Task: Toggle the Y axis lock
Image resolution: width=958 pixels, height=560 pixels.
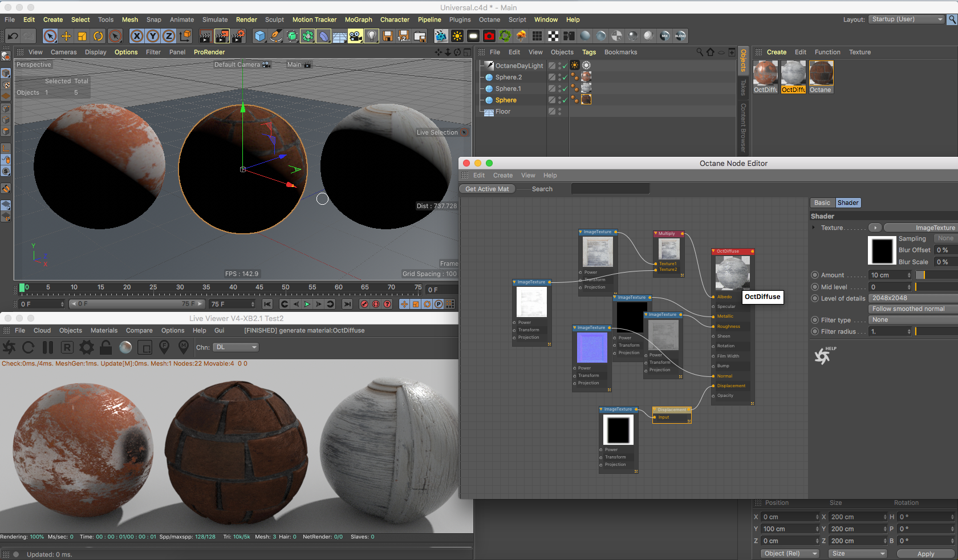Action: (153, 36)
